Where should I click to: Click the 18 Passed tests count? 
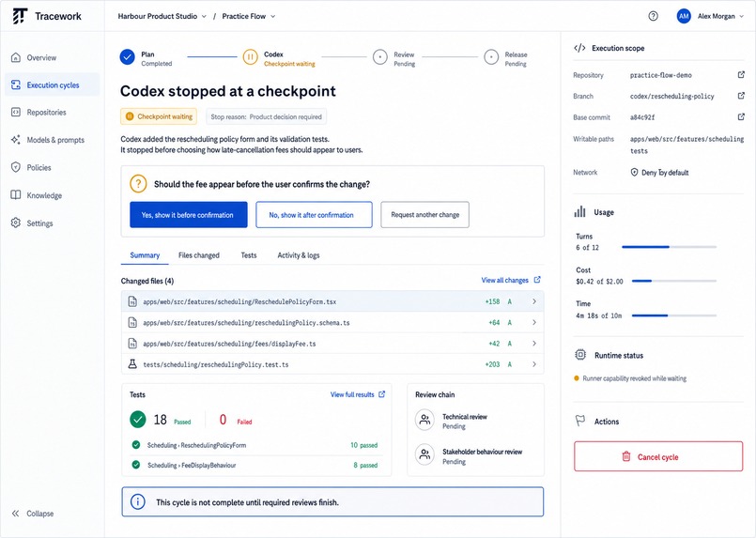161,420
